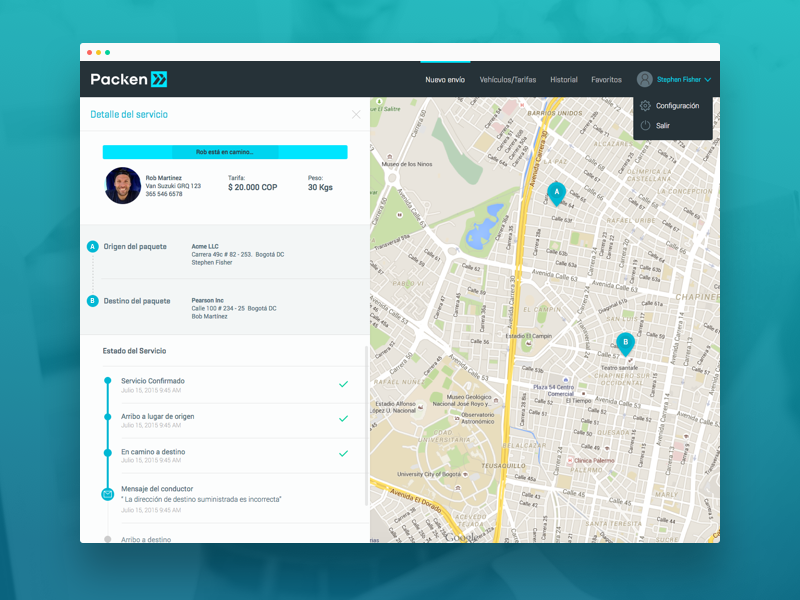Click Rob Martinez's profile photo
The width and height of the screenshot is (800, 600).
pos(122,186)
